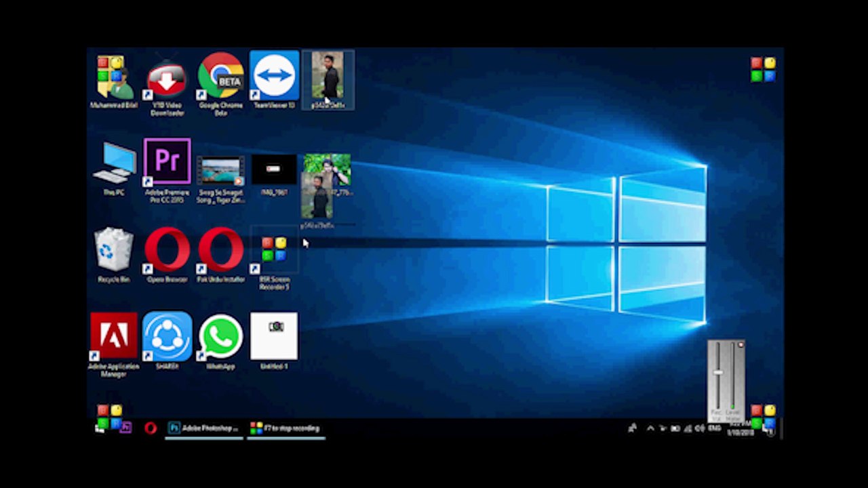Launch YTD Video Downloader shortcut
This screenshot has height=488, width=868.
coord(167,86)
